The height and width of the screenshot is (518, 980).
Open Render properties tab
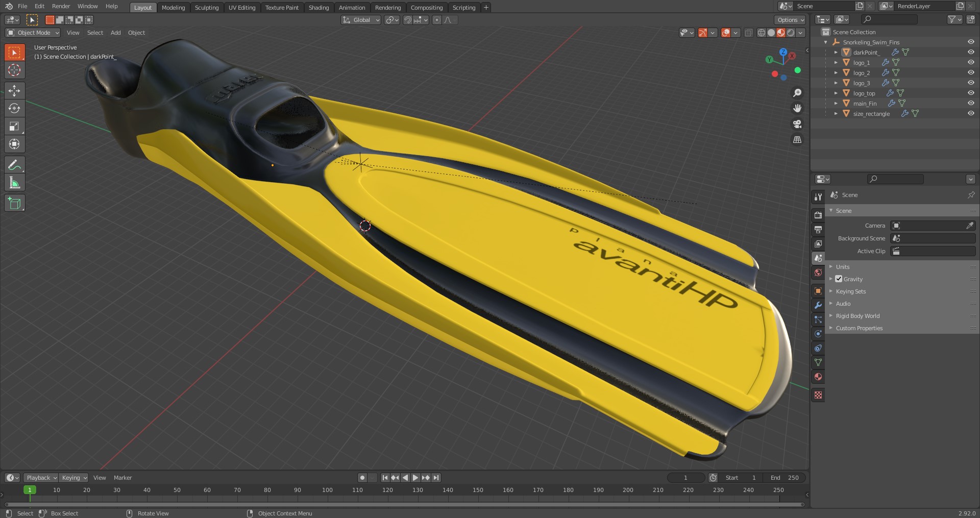click(x=818, y=215)
